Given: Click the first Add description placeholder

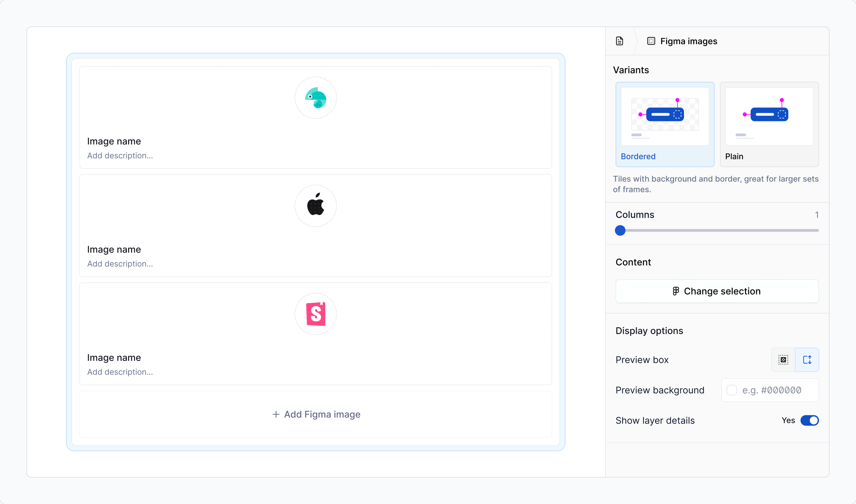Looking at the screenshot, I should coord(120,156).
